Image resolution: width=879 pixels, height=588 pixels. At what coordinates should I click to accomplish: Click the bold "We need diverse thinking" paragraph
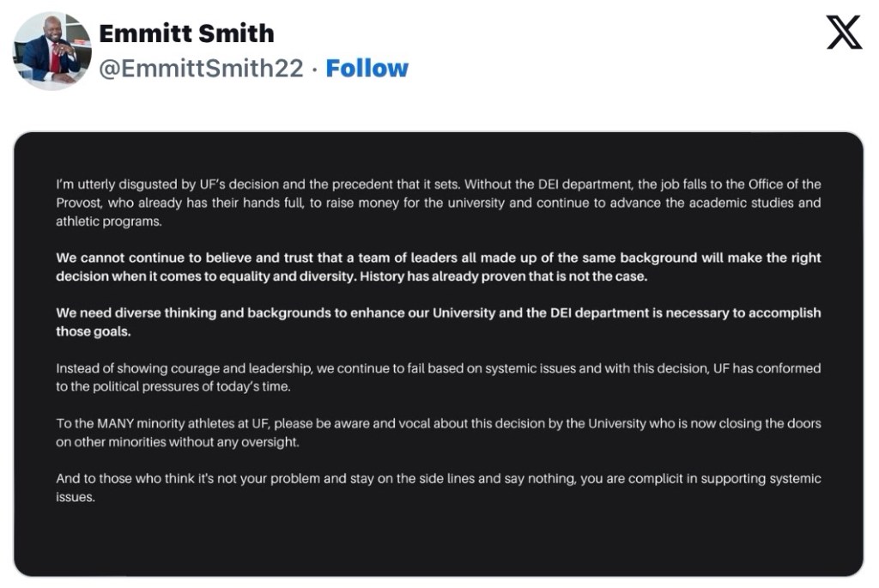438,322
